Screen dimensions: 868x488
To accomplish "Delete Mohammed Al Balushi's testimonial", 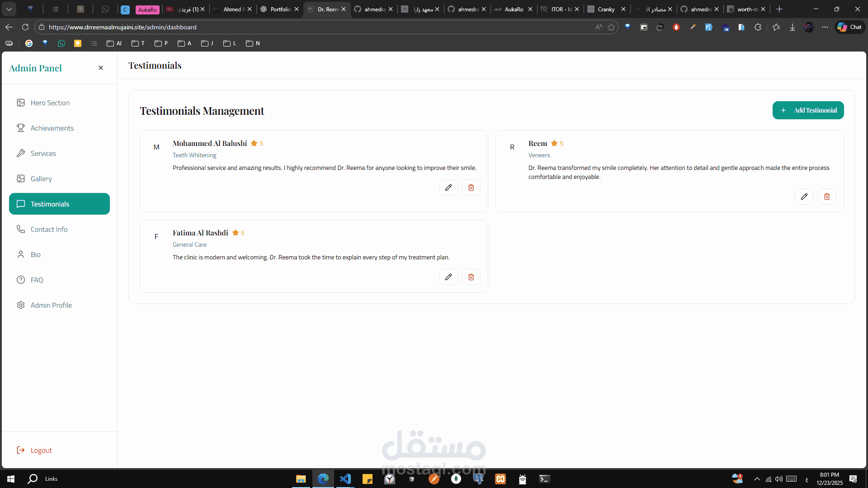I will click(471, 188).
